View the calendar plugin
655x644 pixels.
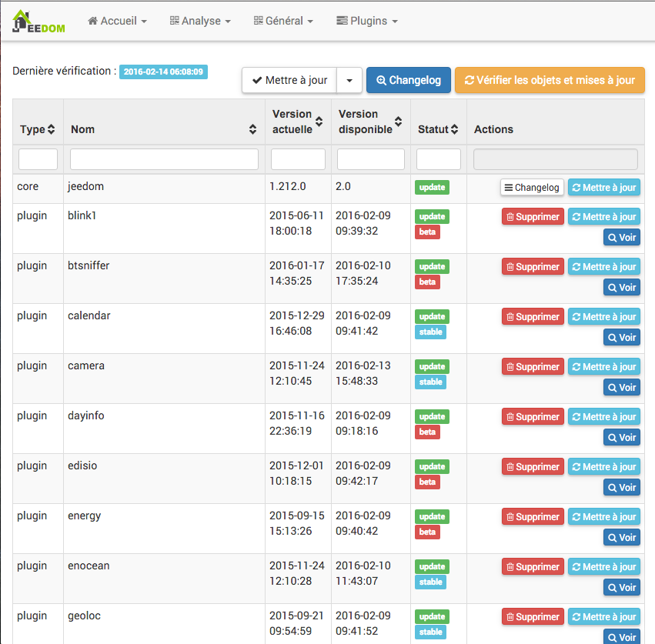(622, 338)
